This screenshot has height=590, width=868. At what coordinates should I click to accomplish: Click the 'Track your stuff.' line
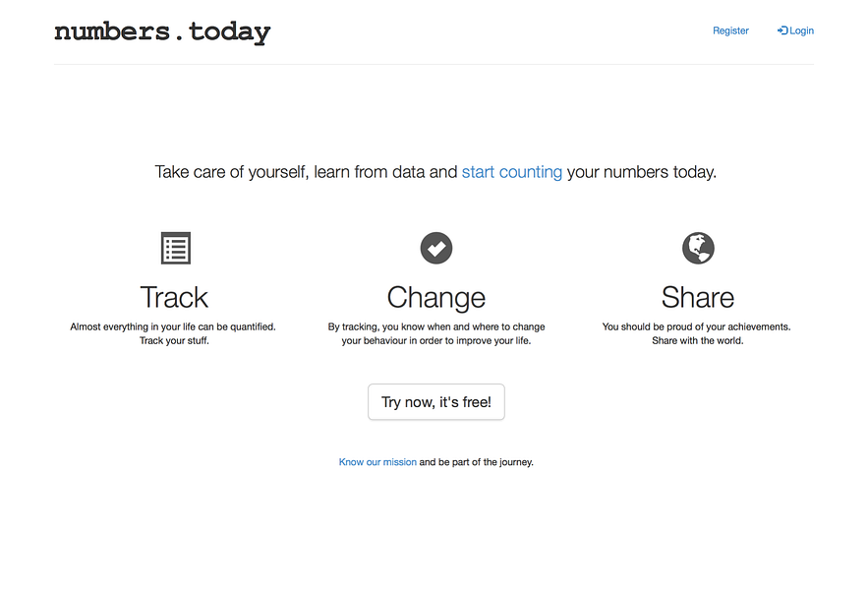(x=174, y=341)
